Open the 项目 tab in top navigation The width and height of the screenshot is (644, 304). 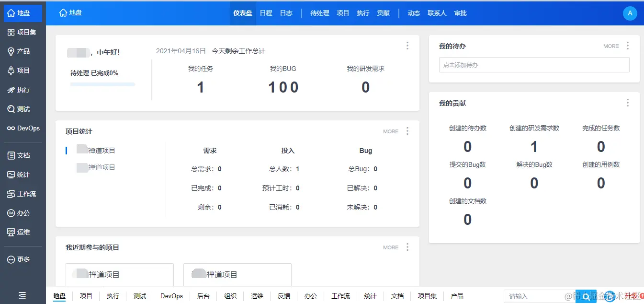(343, 13)
